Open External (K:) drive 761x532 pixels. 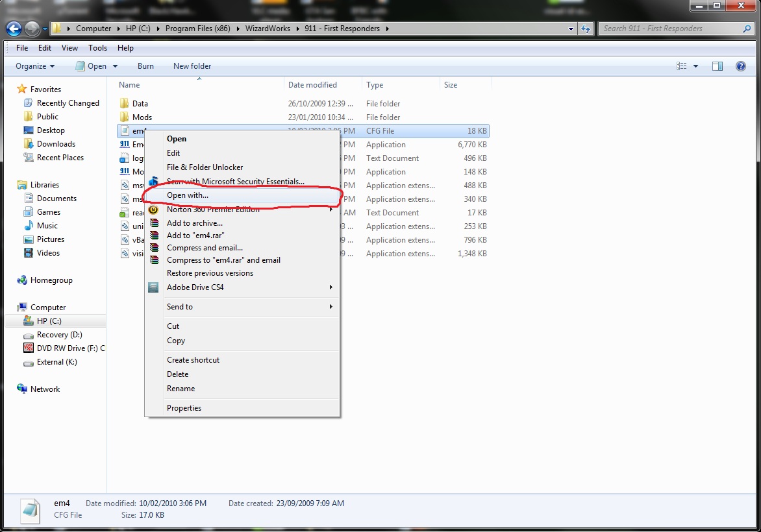[56, 362]
